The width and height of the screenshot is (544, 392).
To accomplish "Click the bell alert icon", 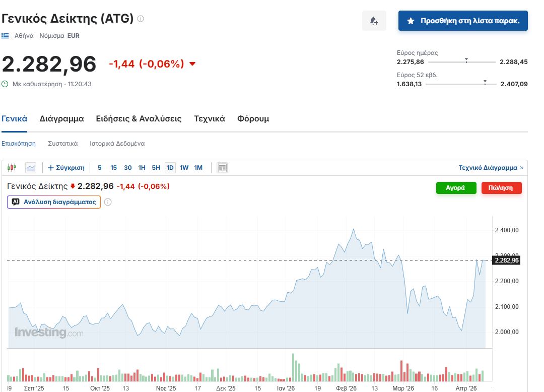I will pos(374,21).
